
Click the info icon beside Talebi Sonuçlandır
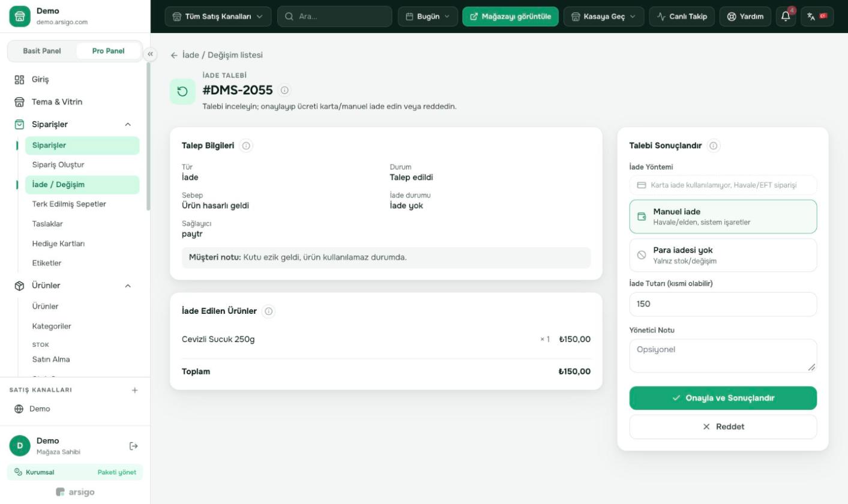(x=714, y=146)
